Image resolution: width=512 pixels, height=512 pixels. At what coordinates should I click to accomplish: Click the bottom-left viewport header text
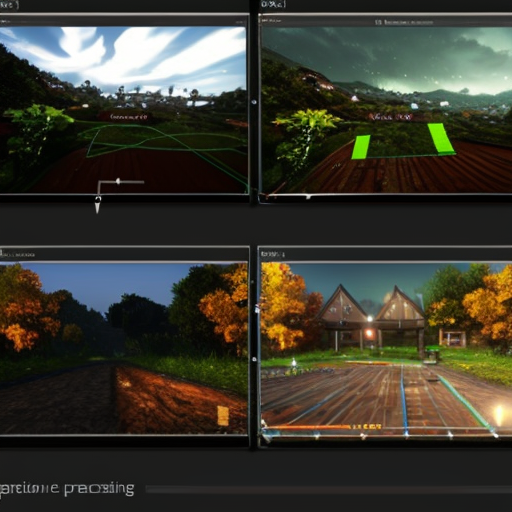(x=17, y=255)
